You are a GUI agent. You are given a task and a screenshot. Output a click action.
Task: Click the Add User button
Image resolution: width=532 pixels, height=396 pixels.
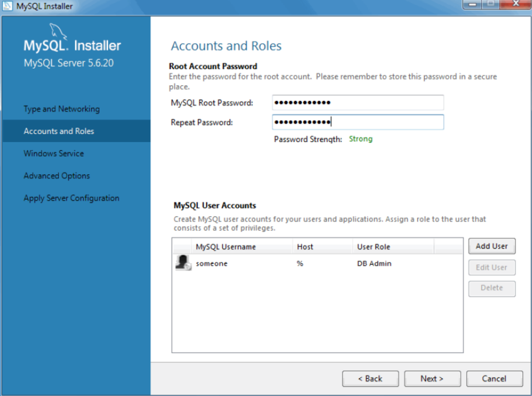tap(491, 246)
